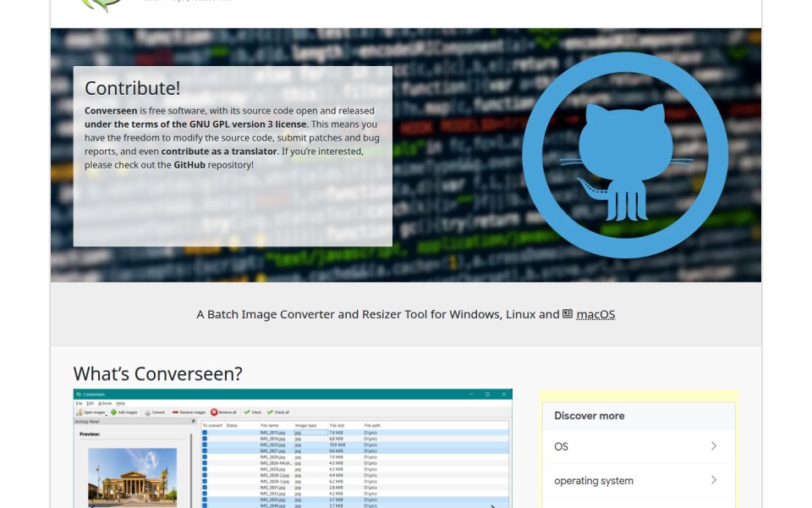Click the What's Converseen? heading
Screen dimensions: 812x508
158,373
